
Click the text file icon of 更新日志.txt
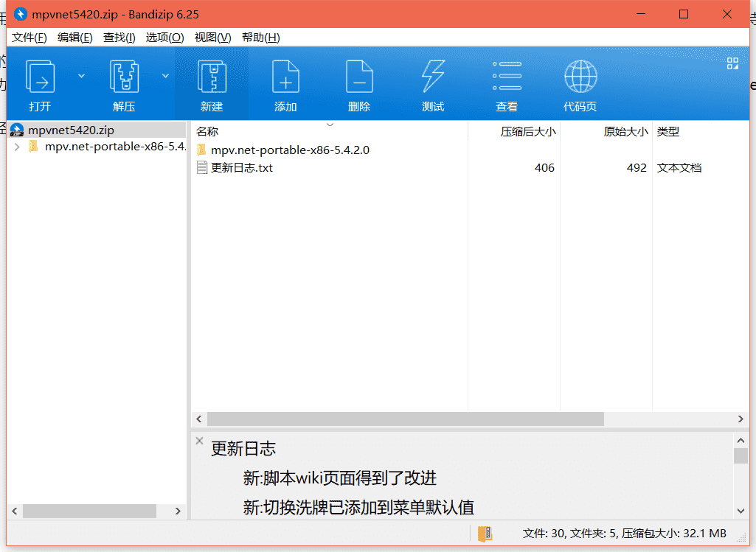click(202, 167)
